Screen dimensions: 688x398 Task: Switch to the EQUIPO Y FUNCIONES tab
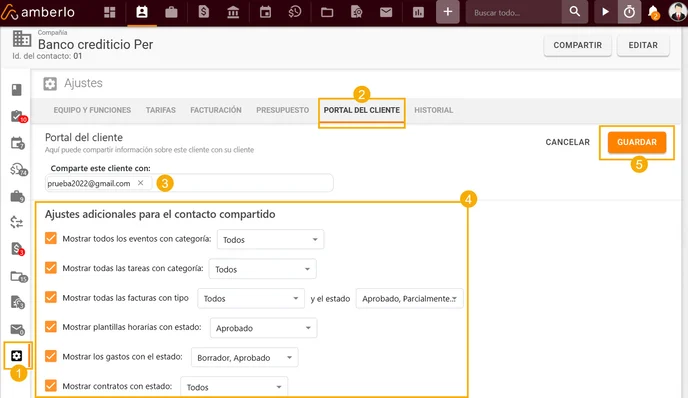[92, 110]
